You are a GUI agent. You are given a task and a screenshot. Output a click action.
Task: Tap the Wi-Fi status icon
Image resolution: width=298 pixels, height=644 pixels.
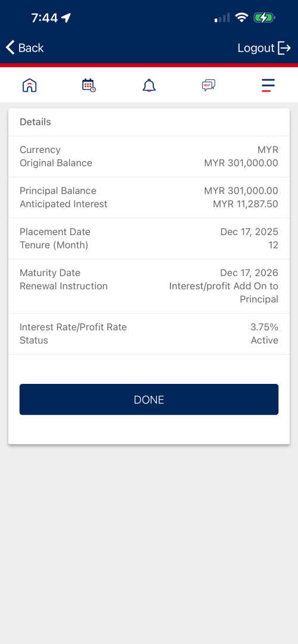[x=242, y=18]
